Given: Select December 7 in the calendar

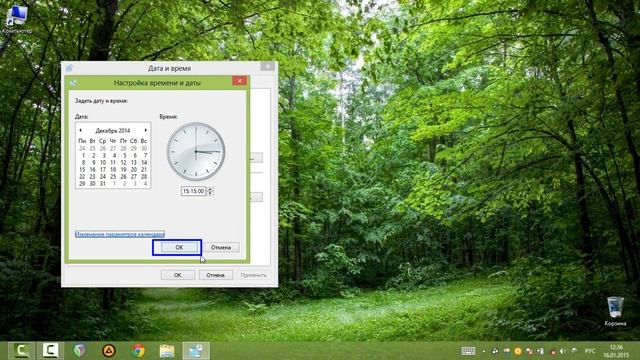Looking at the screenshot, I should click(x=144, y=156).
